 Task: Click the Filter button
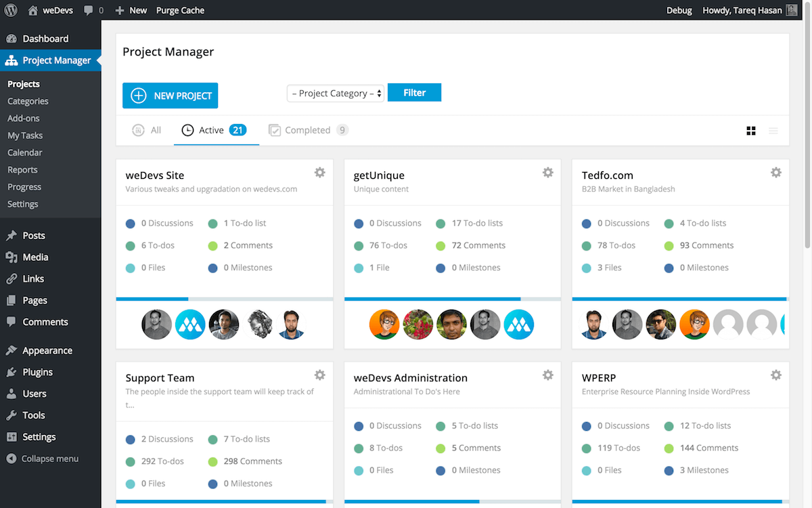(414, 92)
